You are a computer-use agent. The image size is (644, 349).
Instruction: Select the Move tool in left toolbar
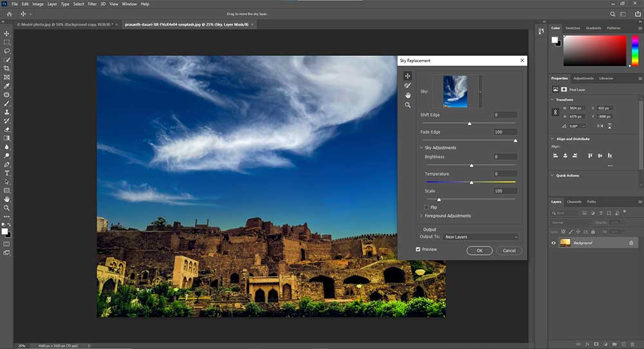pyautogui.click(x=6, y=33)
